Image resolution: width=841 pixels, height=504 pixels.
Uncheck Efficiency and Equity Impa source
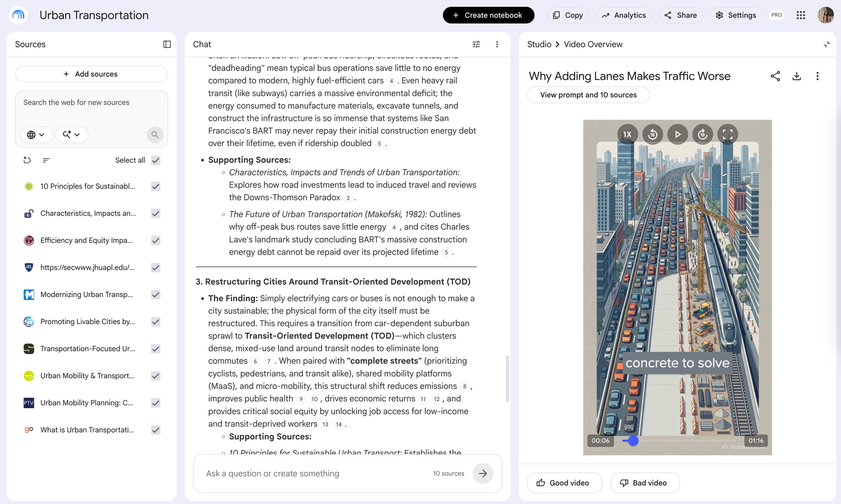pos(156,240)
